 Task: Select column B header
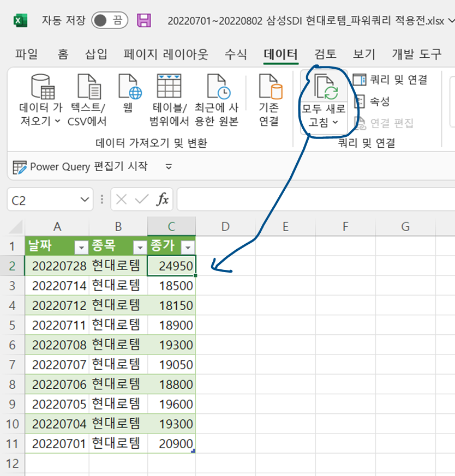pos(118,227)
